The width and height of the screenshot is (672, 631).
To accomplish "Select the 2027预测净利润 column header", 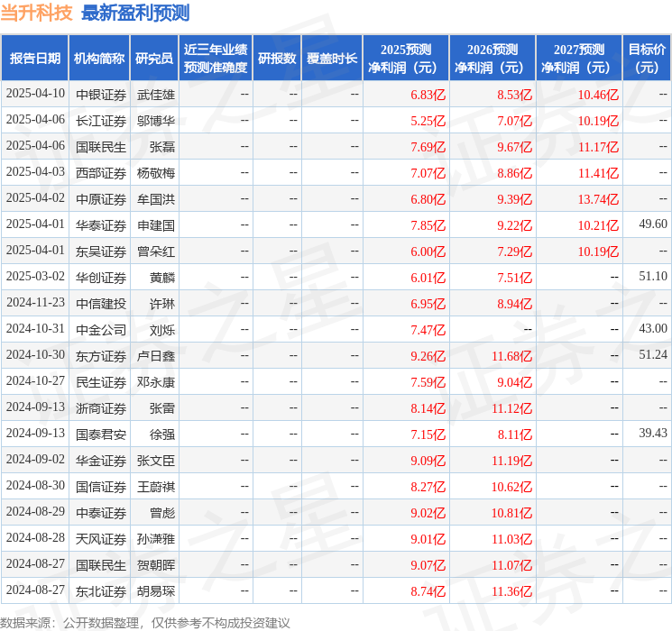I will tap(579, 59).
